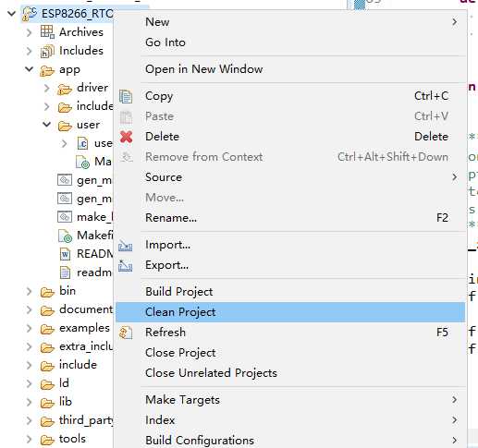
Task: Click the ESP8266_RTC project icon
Action: coord(30,14)
